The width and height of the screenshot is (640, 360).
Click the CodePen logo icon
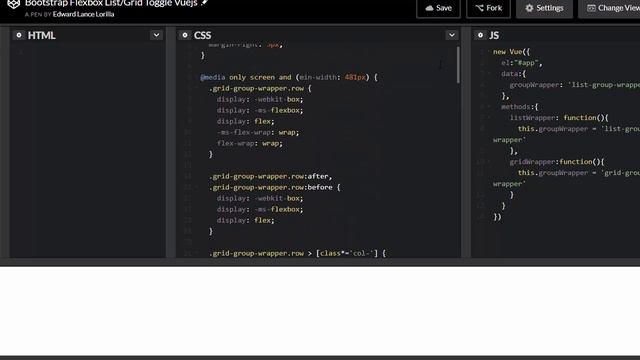coord(13,4)
